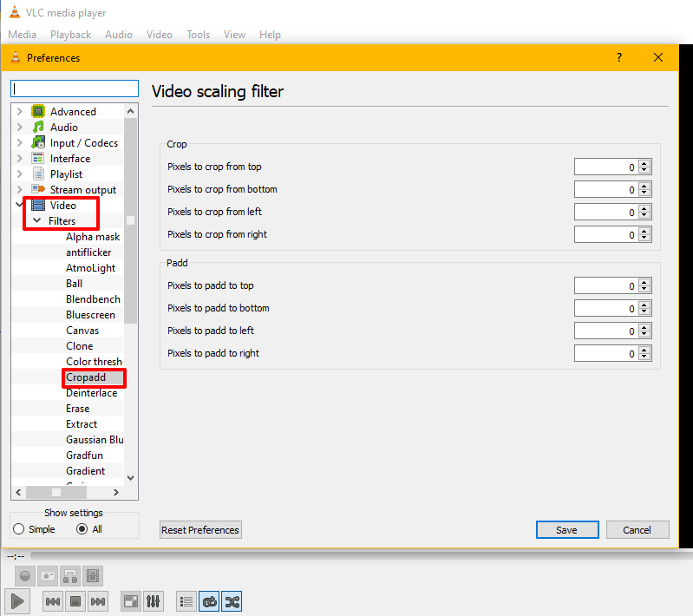Screen dimensions: 693x616
Task: Open the Audio menu
Action: point(119,35)
